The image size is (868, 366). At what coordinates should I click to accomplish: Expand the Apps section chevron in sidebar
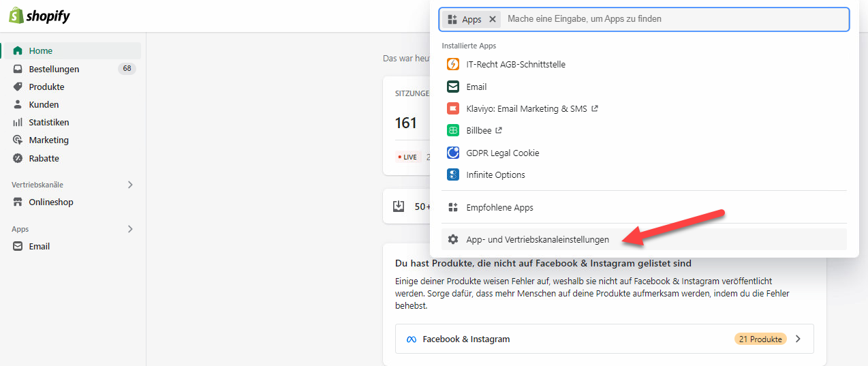[x=130, y=229]
